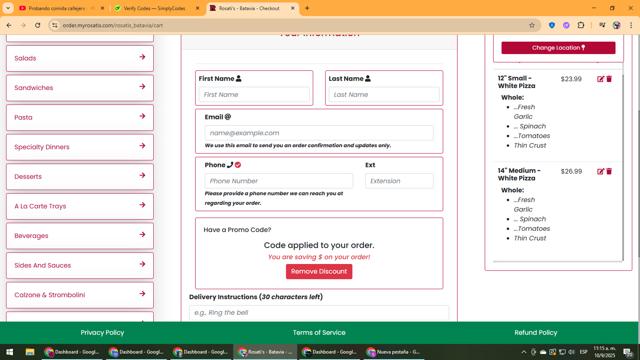640x360 pixels.
Task: Open the taskbar clock and date
Action: 604,352
